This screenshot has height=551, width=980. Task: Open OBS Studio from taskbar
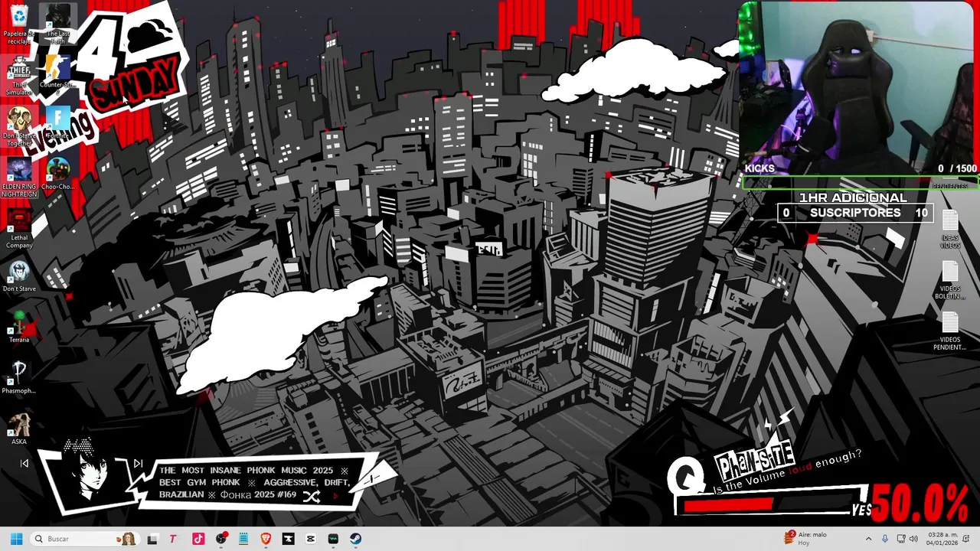tap(221, 539)
